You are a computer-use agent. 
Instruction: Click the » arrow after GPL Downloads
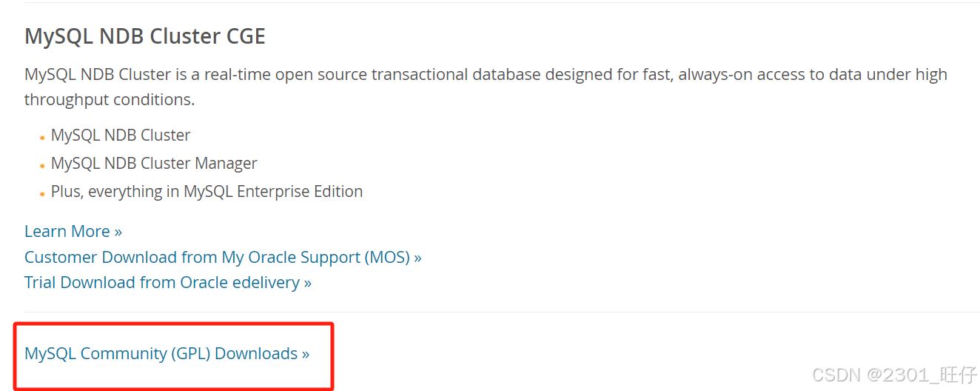(x=305, y=354)
